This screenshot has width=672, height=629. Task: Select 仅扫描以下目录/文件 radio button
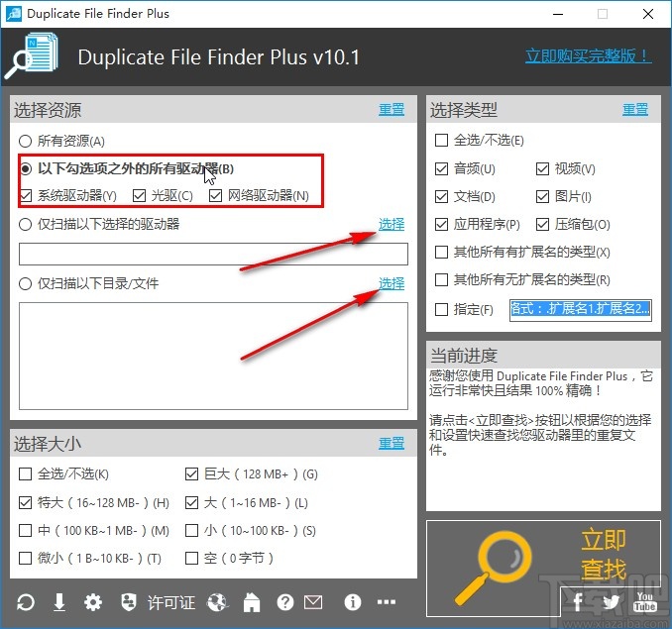click(x=26, y=283)
